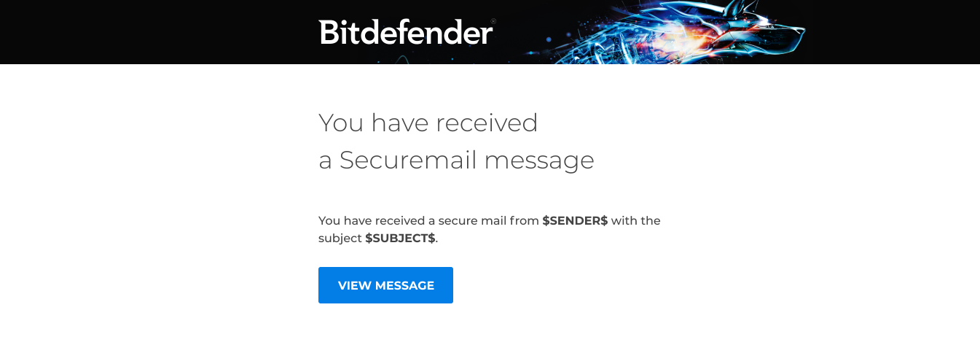Viewport: 980px width, 337px height.
Task: Click the word 'subject' in body text
Action: (x=340, y=238)
